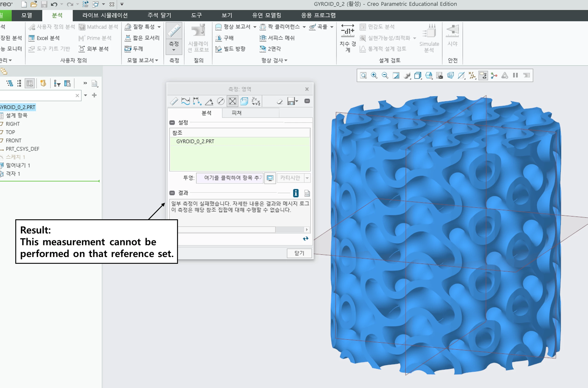Choose the volume measurement cube icon
Viewport: 588px width, 388px height.
point(244,101)
